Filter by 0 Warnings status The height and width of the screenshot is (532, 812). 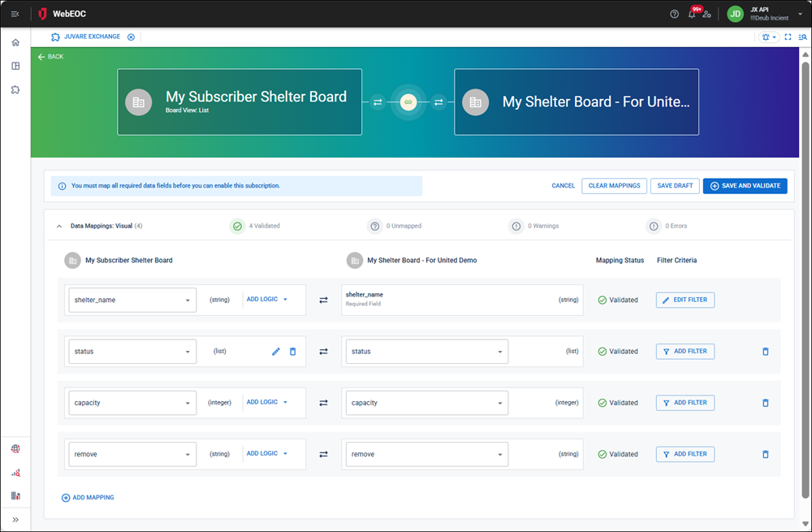534,227
